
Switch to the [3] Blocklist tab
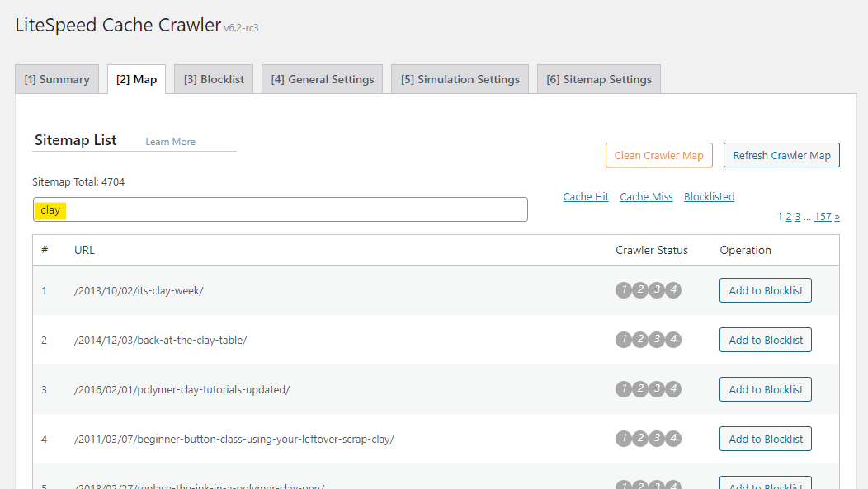tap(214, 79)
